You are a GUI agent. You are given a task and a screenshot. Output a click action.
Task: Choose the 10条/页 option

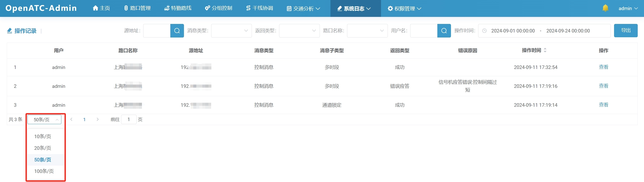coord(43,136)
